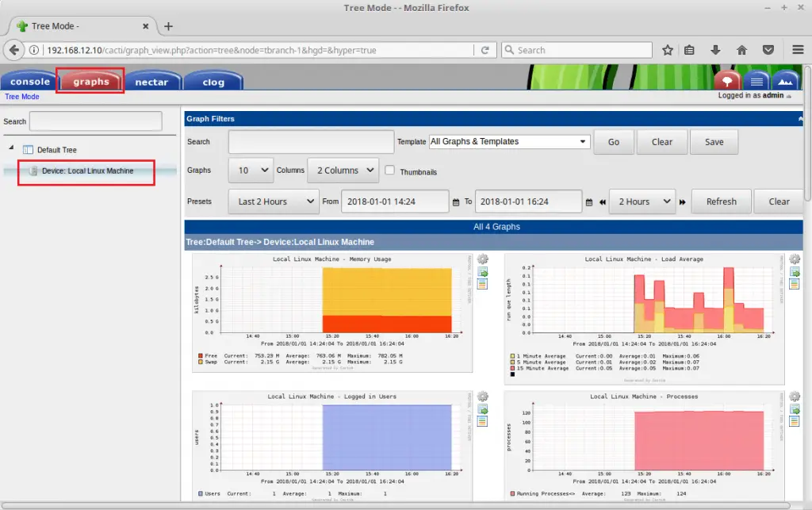Open the admin user menu arrow
The height and width of the screenshot is (510, 812).
(789, 96)
